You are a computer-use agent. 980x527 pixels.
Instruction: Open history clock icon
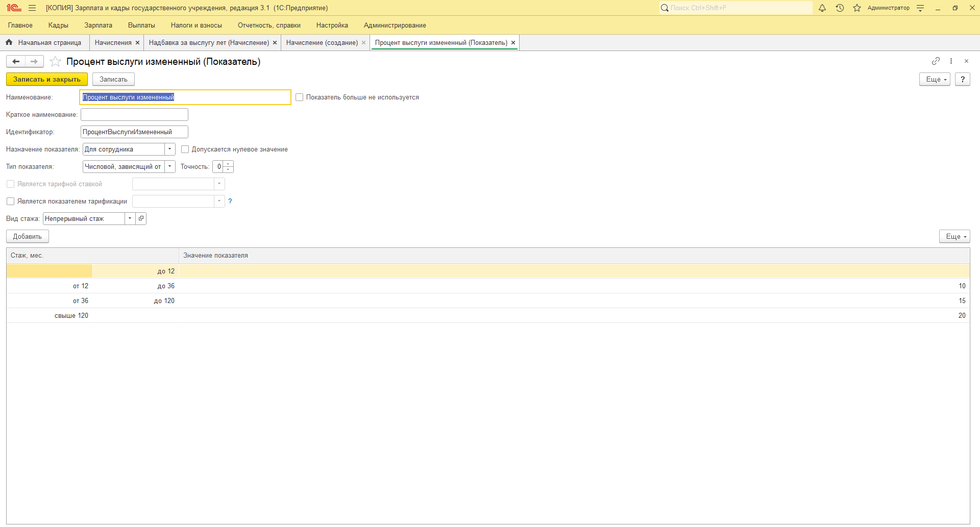pyautogui.click(x=840, y=8)
